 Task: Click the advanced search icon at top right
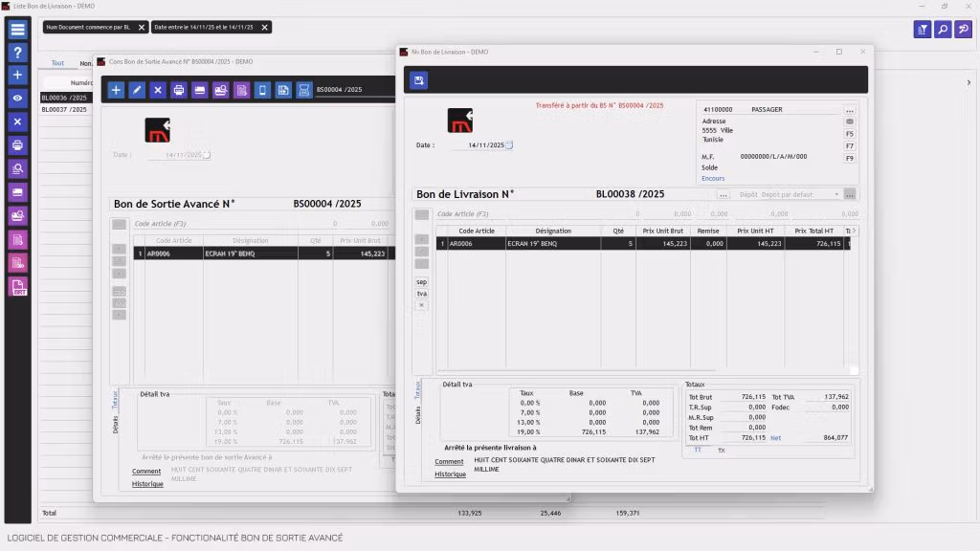[x=964, y=30]
